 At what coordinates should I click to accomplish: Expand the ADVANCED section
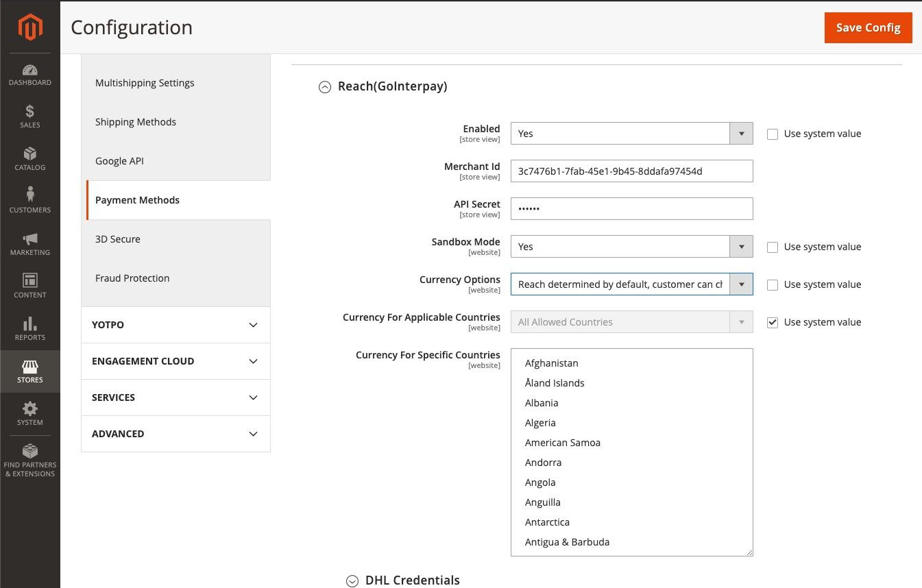(x=175, y=434)
